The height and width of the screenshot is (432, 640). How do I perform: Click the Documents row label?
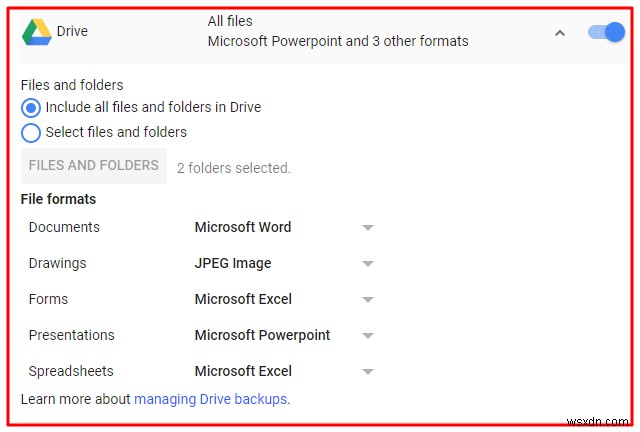point(64,227)
